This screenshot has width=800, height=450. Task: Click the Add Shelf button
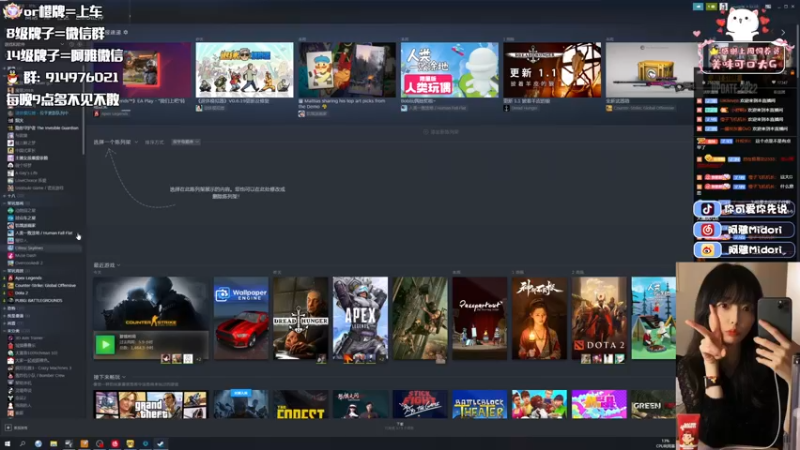click(441, 132)
